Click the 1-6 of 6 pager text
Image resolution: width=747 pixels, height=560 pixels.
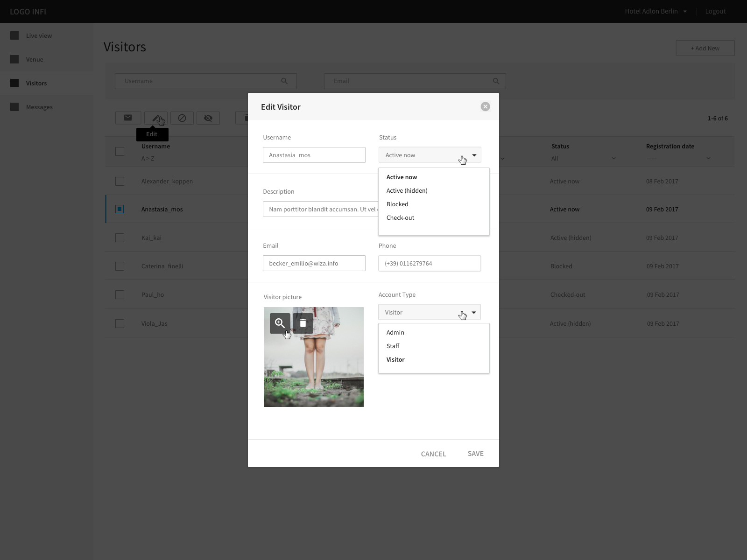[718, 118]
